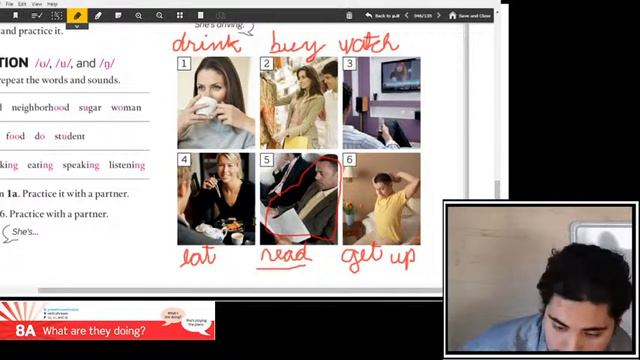Click photo 4 woman eating
This screenshot has height=360, width=640.
(216, 199)
